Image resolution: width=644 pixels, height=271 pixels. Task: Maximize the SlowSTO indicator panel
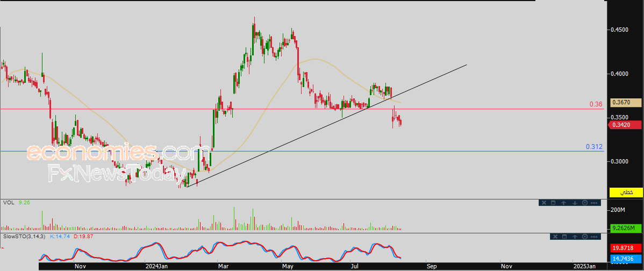tap(564, 237)
